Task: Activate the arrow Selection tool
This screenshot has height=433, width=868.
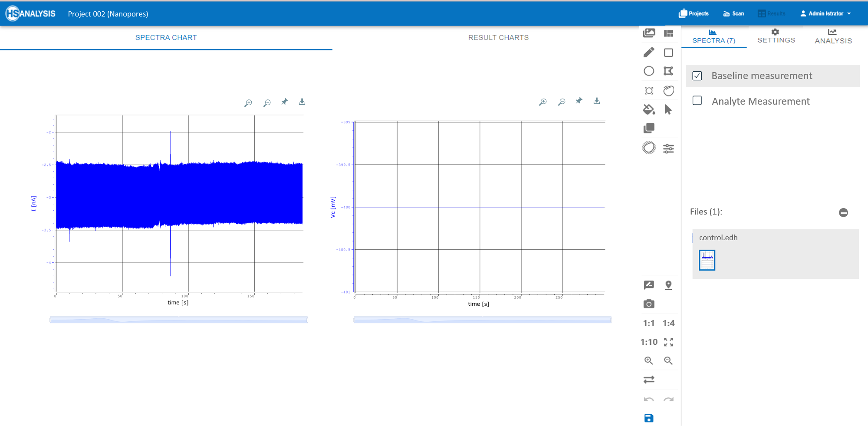Action: click(x=668, y=109)
